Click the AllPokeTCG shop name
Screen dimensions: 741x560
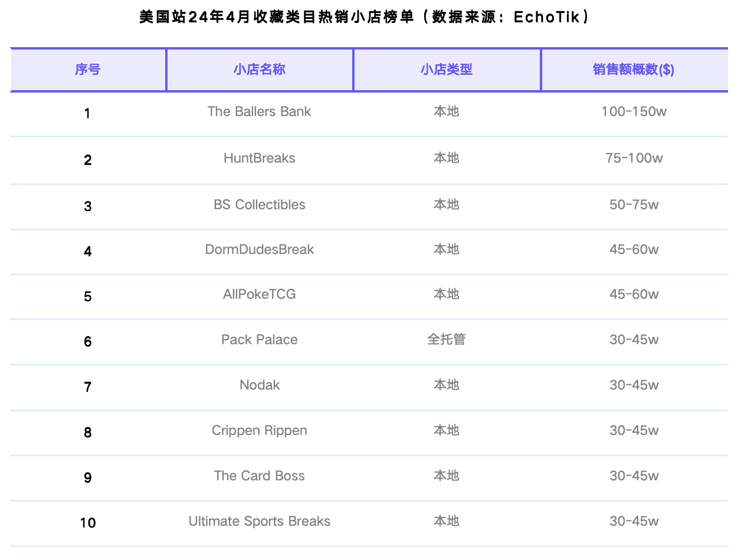[260, 294]
